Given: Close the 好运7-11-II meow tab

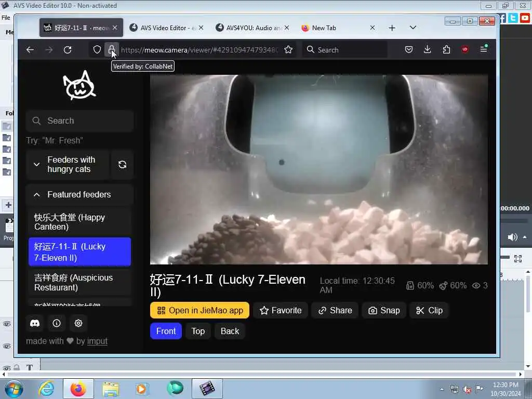Looking at the screenshot, I should [x=115, y=28].
